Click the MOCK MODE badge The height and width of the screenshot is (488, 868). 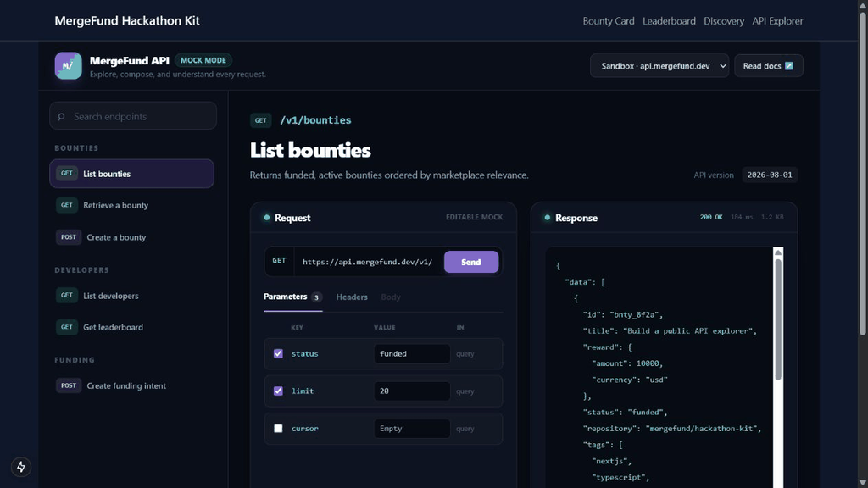tap(203, 60)
